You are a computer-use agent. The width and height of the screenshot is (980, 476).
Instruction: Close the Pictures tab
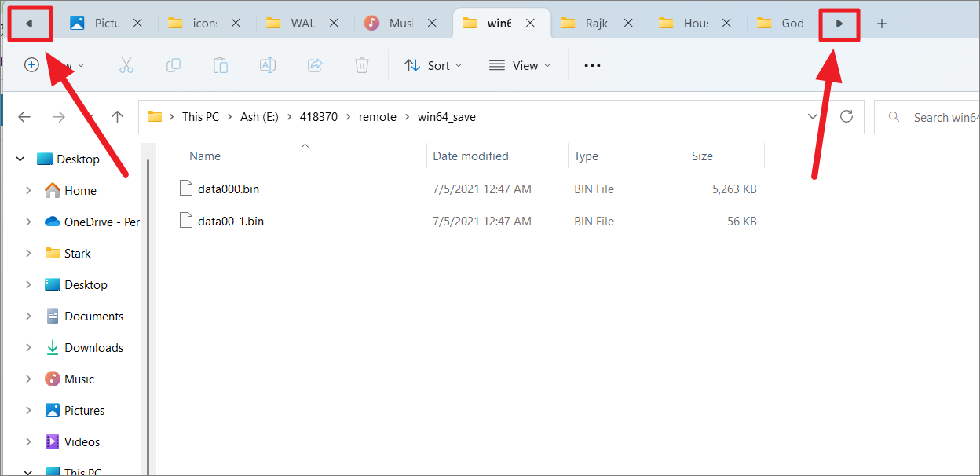(137, 24)
